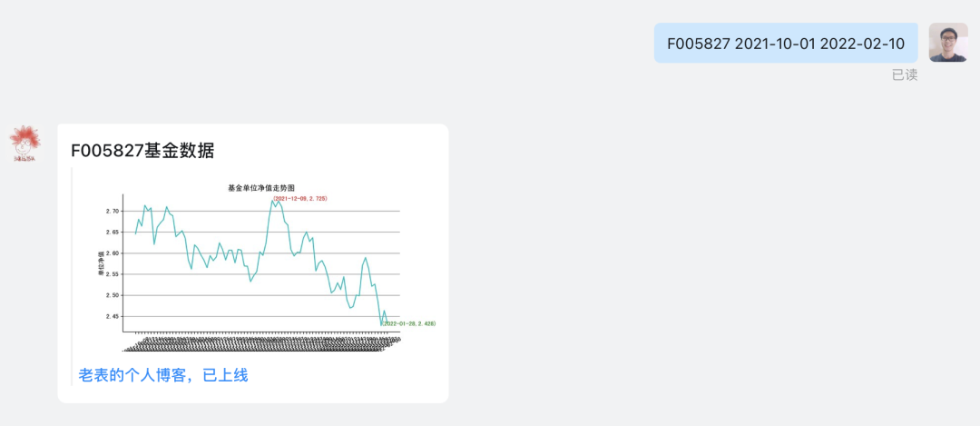
Task: Click the 基金单位净值走势图 chart title
Action: (x=260, y=188)
